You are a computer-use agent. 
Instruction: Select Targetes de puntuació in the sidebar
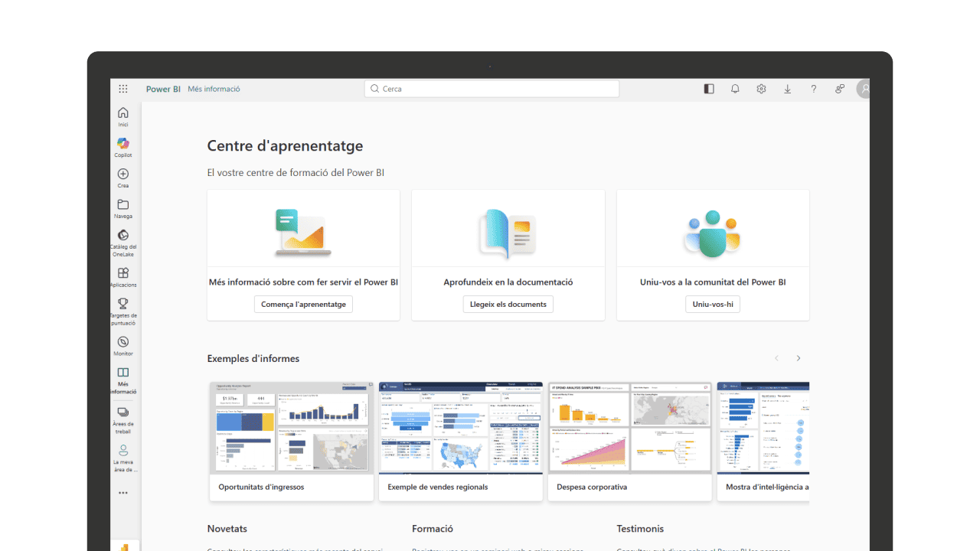[122, 306]
